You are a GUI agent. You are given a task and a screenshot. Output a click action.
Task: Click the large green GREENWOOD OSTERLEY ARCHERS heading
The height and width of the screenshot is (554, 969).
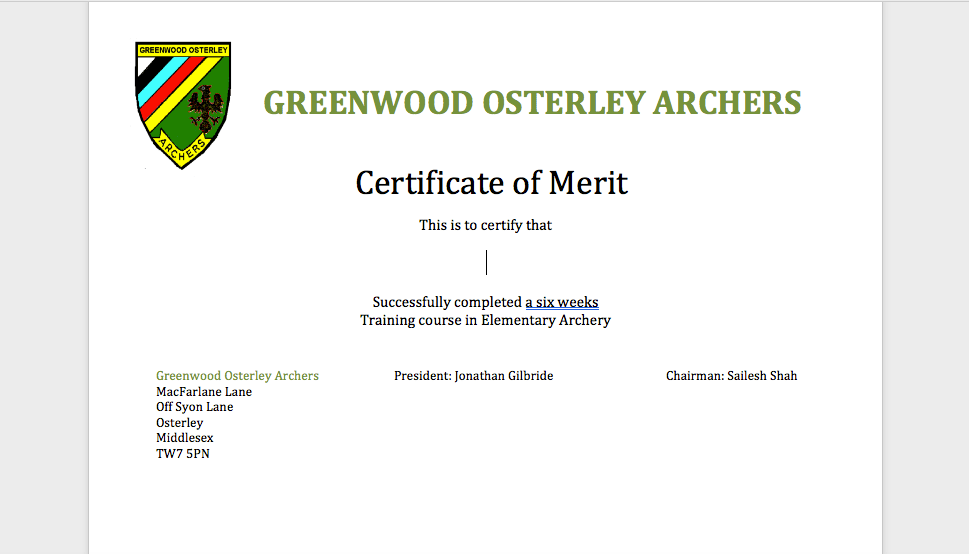pos(531,103)
